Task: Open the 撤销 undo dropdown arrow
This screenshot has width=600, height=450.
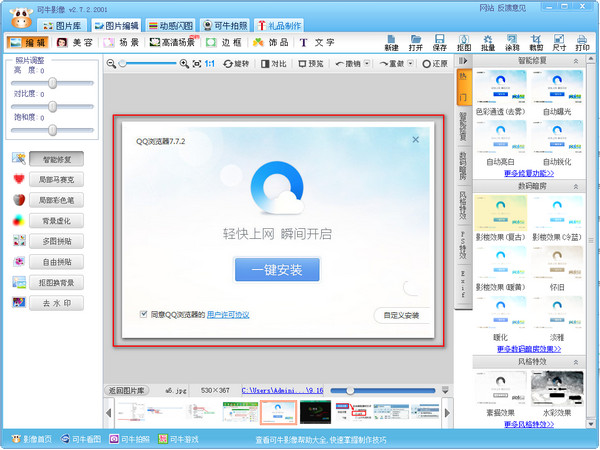Action: (367, 64)
